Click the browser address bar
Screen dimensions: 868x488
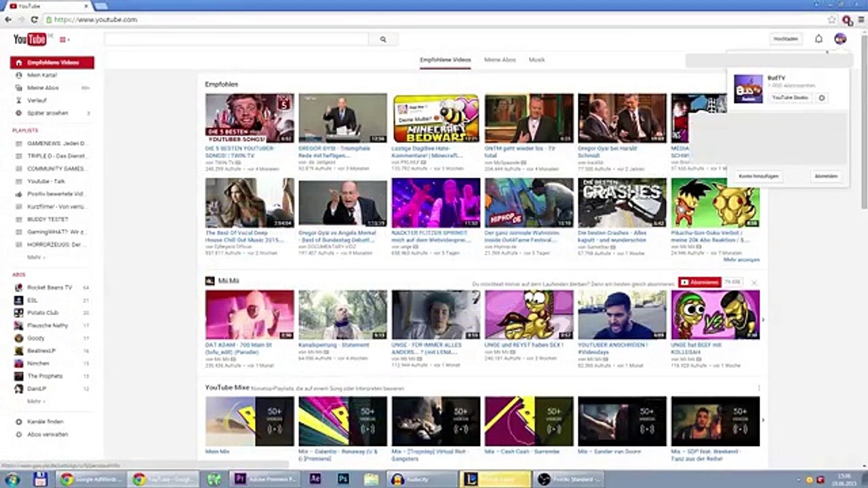tap(434, 20)
